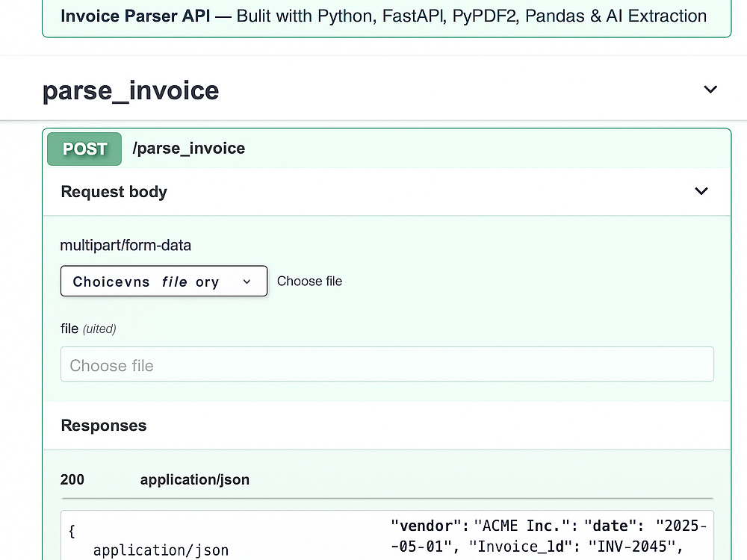
Task: Select the application/json media type label
Action: click(x=195, y=479)
